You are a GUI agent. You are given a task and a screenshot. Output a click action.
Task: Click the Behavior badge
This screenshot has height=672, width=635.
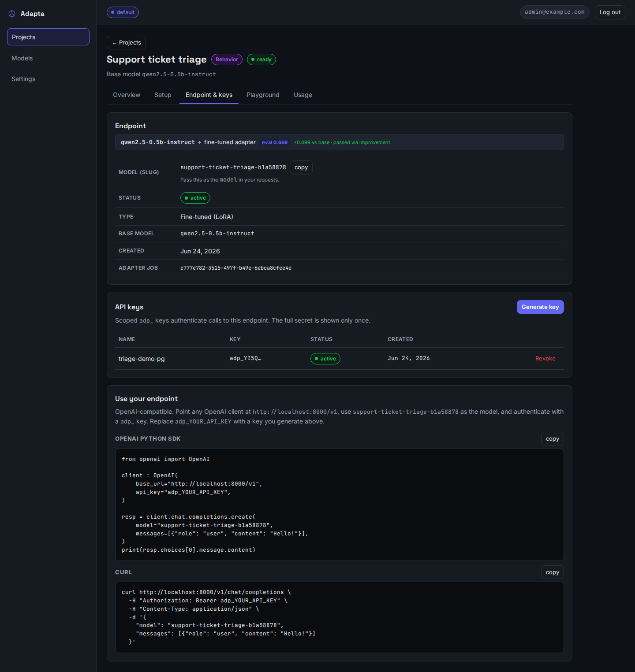click(227, 59)
